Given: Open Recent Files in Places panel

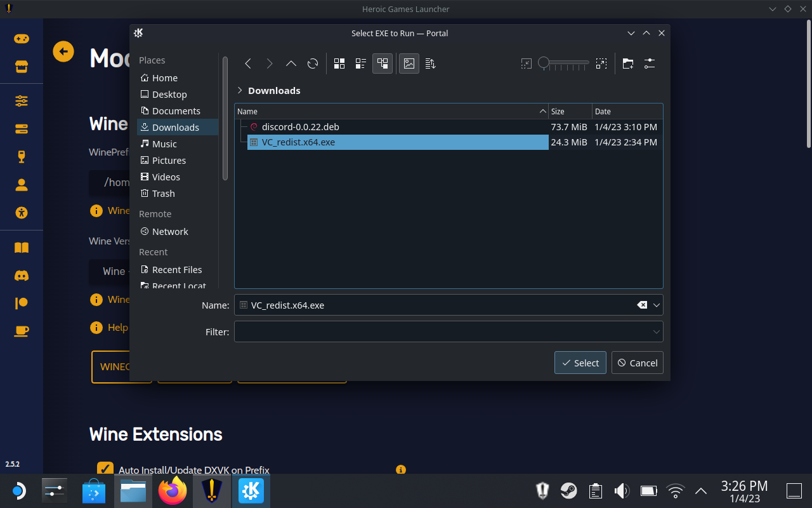Looking at the screenshot, I should pyautogui.click(x=176, y=269).
